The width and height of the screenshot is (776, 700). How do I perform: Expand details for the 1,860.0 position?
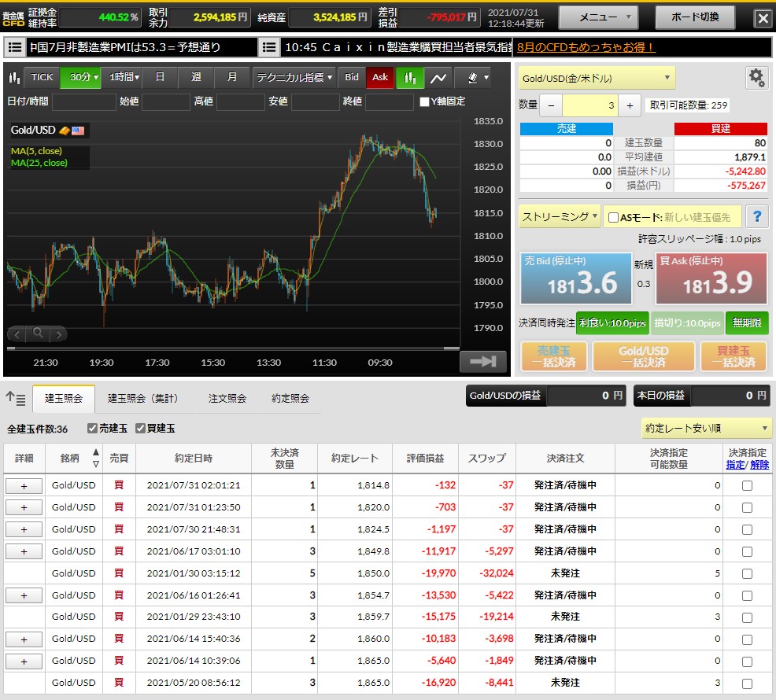pos(24,639)
